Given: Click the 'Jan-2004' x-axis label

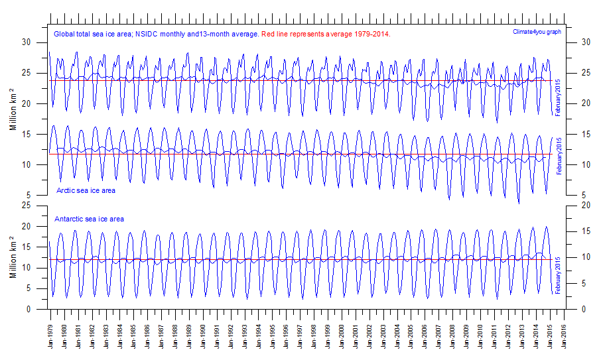Looking at the screenshot, I should click(397, 337).
